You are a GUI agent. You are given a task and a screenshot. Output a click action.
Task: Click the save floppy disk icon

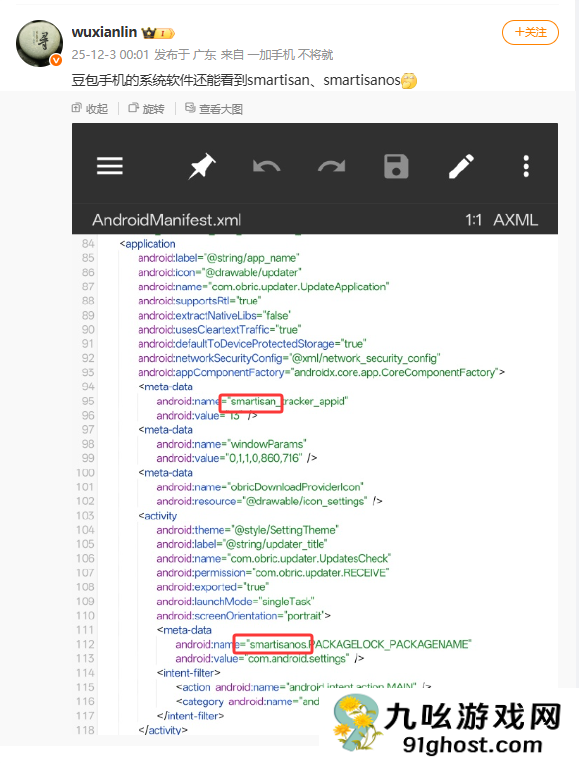tap(396, 166)
